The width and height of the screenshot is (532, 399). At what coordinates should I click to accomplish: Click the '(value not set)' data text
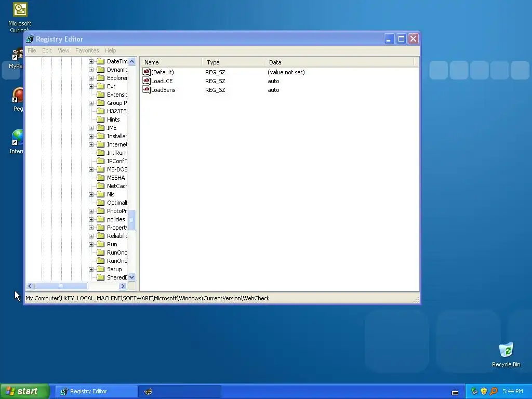click(x=286, y=72)
